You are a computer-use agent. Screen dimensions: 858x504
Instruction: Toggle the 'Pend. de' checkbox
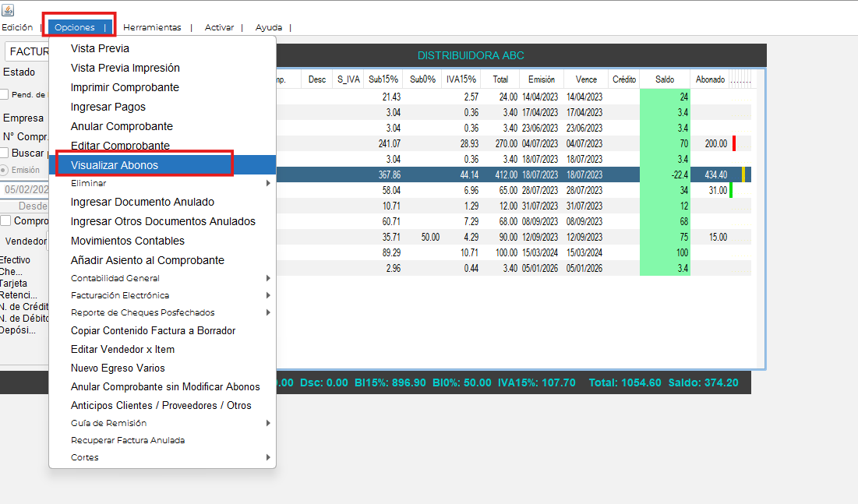(x=5, y=95)
